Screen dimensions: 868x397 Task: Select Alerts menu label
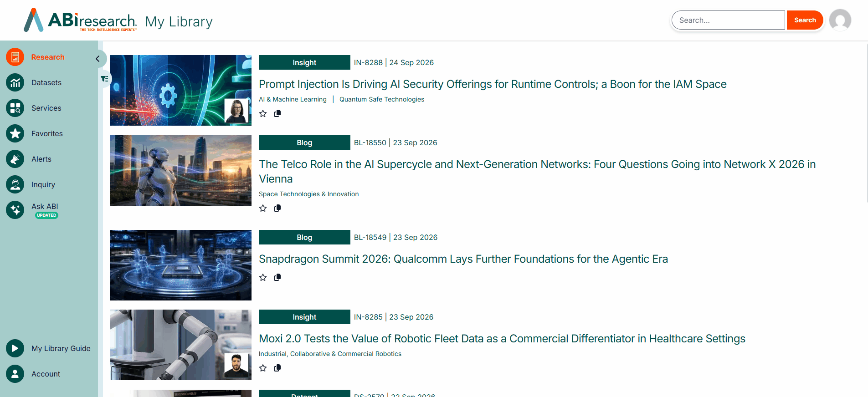(41, 159)
